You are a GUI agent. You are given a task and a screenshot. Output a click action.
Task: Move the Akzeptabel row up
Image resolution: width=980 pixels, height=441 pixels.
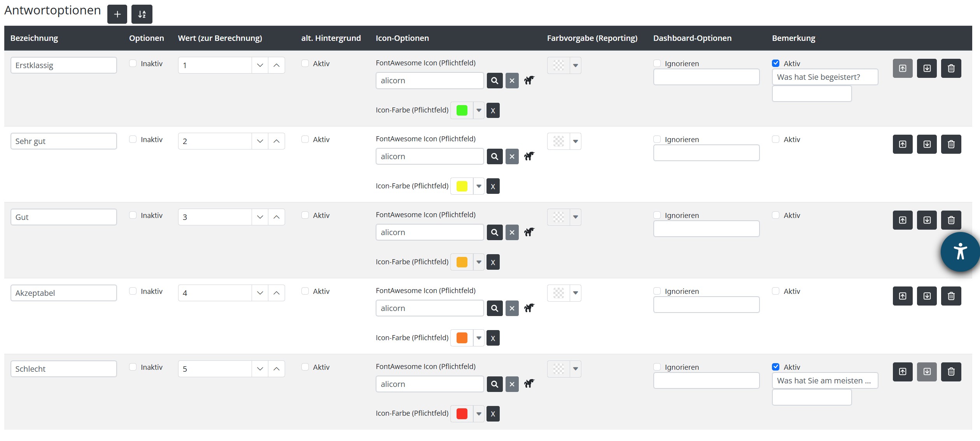[x=903, y=296]
